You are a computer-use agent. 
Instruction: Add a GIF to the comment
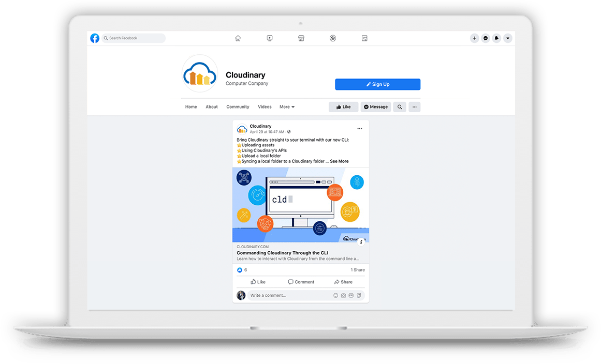[x=351, y=295]
